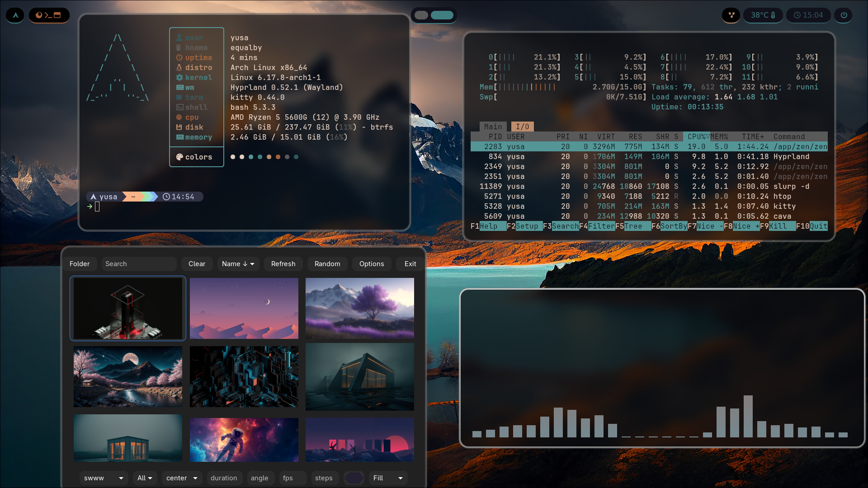Open the All monitors dropdown
This screenshot has height=488, width=868.
click(x=145, y=478)
